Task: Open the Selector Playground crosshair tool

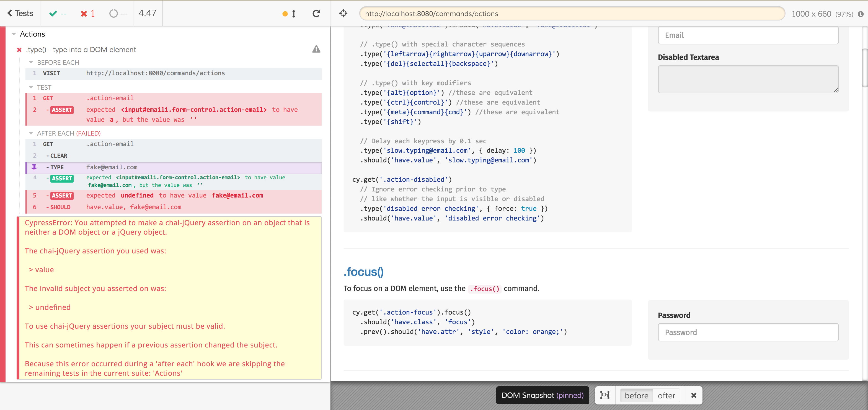Action: click(343, 14)
